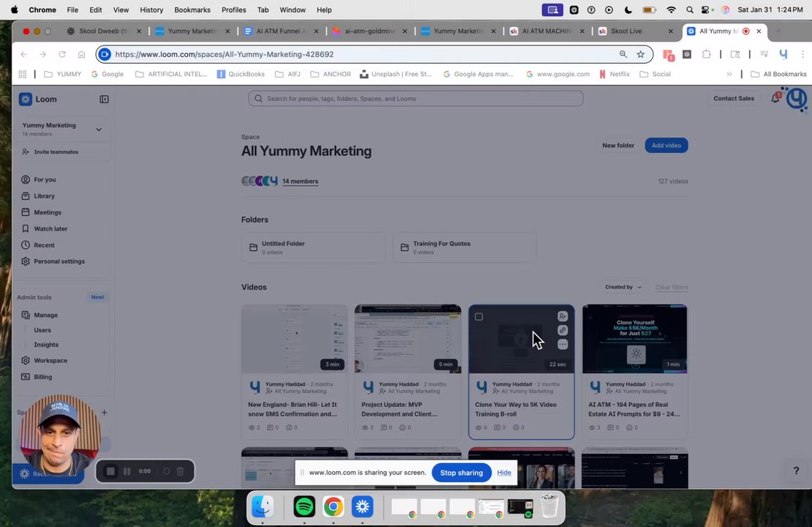
Task: Switch to the Skool Dweeb tab
Action: tap(104, 31)
